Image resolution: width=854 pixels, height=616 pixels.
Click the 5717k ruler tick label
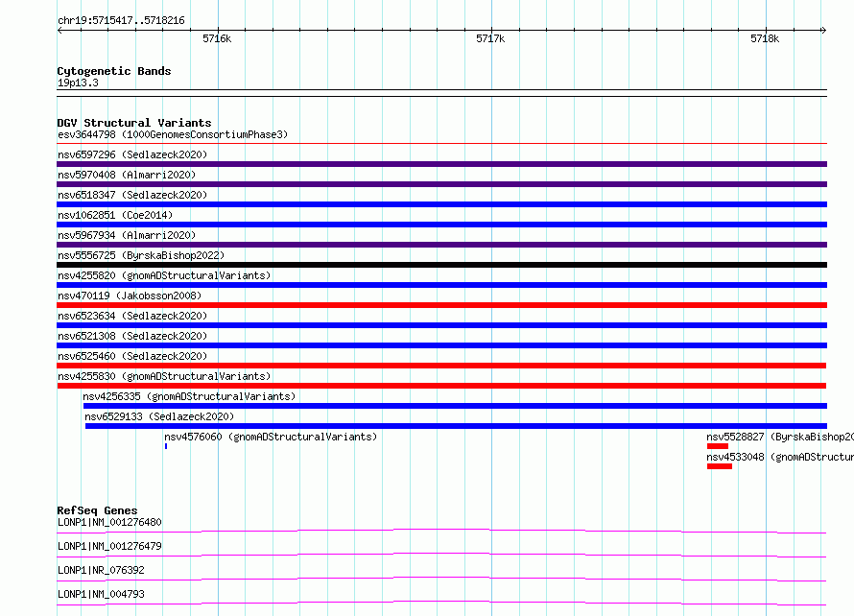(490, 38)
